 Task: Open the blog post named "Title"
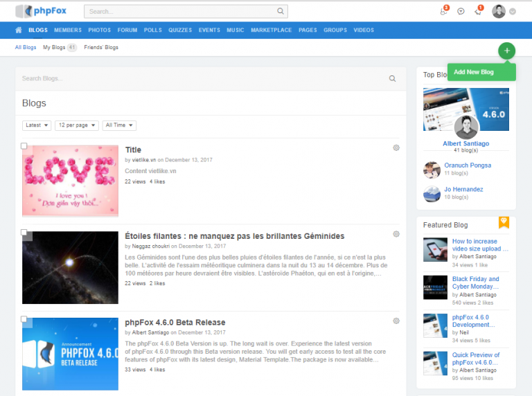(x=133, y=150)
